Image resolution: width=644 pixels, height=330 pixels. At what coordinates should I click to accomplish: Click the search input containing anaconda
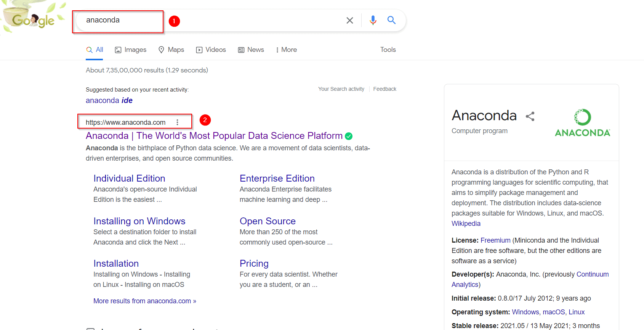(x=210, y=20)
